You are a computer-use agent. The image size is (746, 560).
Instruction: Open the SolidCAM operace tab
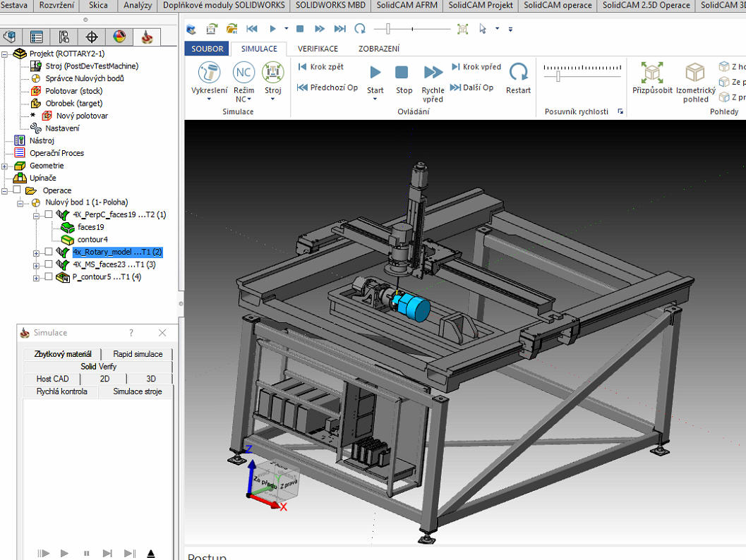click(558, 6)
